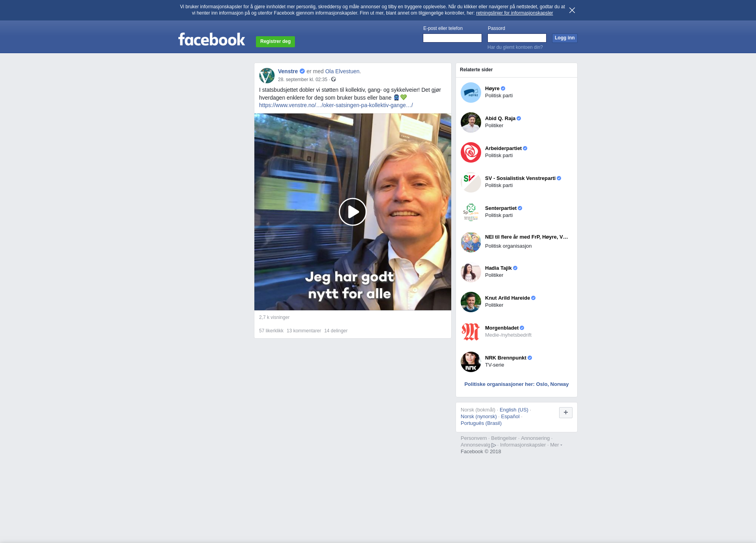
Task: Open the NRK Brennpunkt avatar
Action: 471,362
